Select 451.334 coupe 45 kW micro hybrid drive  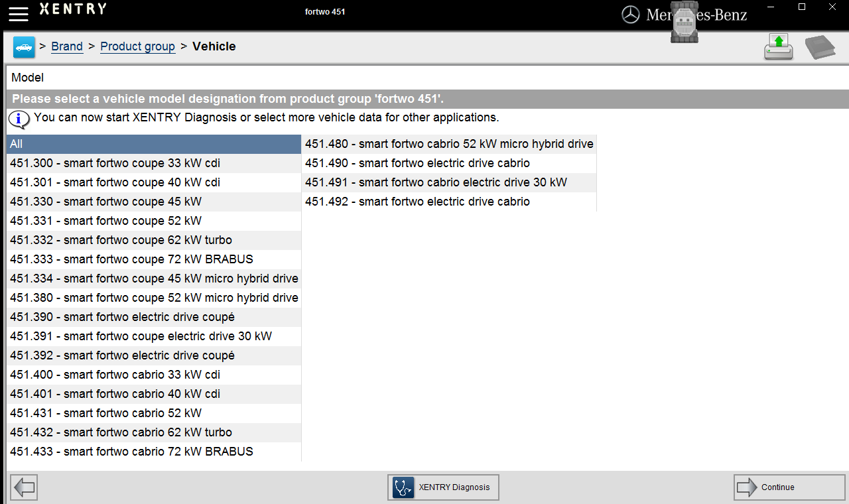click(x=154, y=279)
